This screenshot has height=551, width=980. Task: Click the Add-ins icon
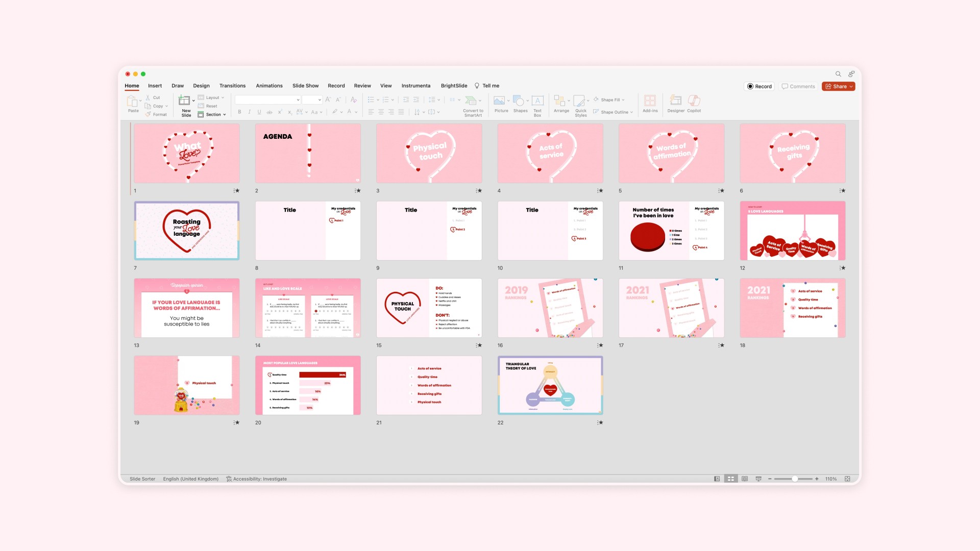tap(650, 101)
